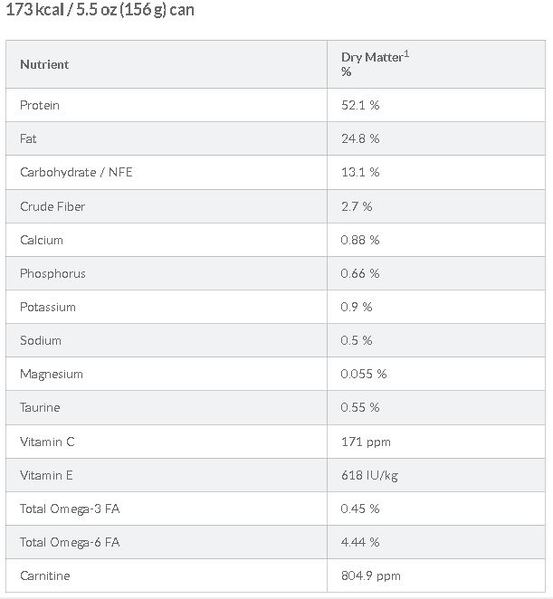This screenshot has width=553, height=599.
Task: Select the Total Omega-3 FA label
Action: click(70, 509)
